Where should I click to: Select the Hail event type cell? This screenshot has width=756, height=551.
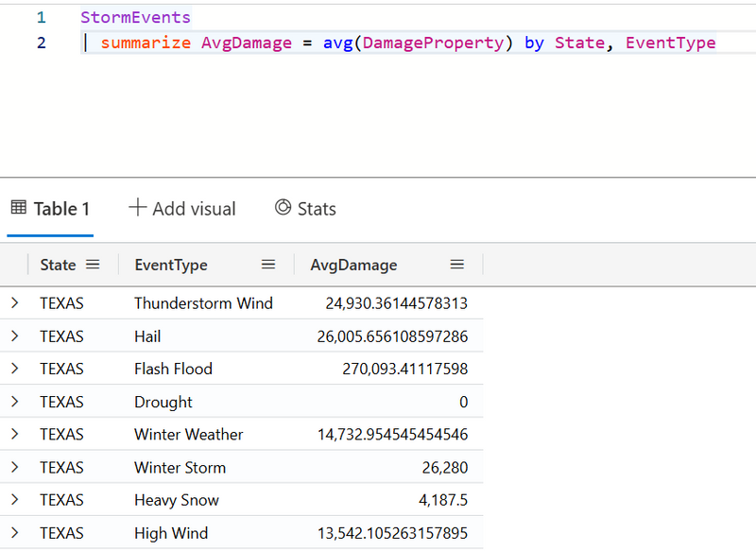coord(147,336)
